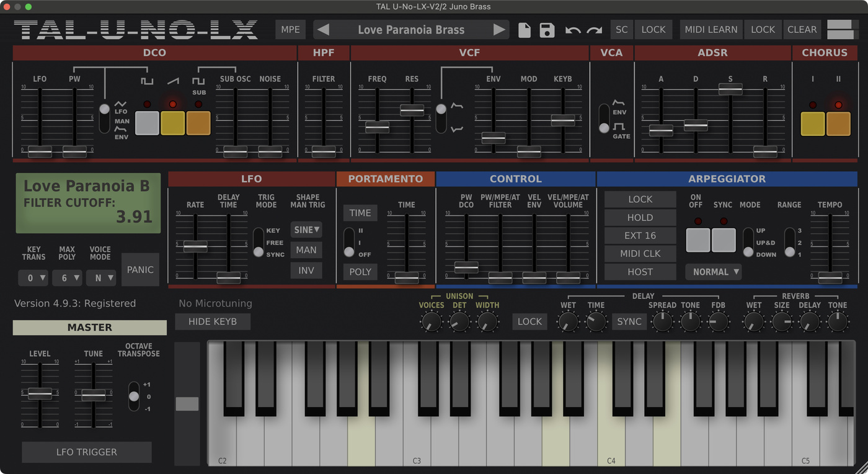Adjust the delay SPREAD knob
Image resolution: width=868 pixels, height=474 pixels.
click(x=662, y=321)
